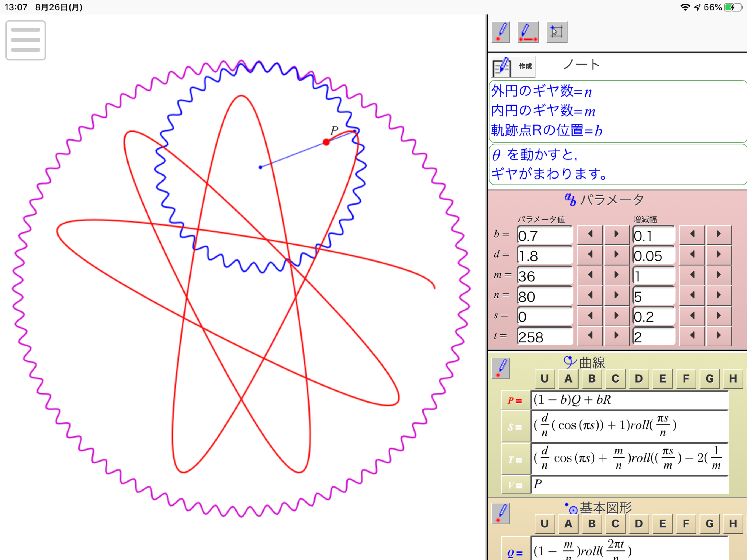Edit the m value field 36
This screenshot has width=747, height=560.
545,276
